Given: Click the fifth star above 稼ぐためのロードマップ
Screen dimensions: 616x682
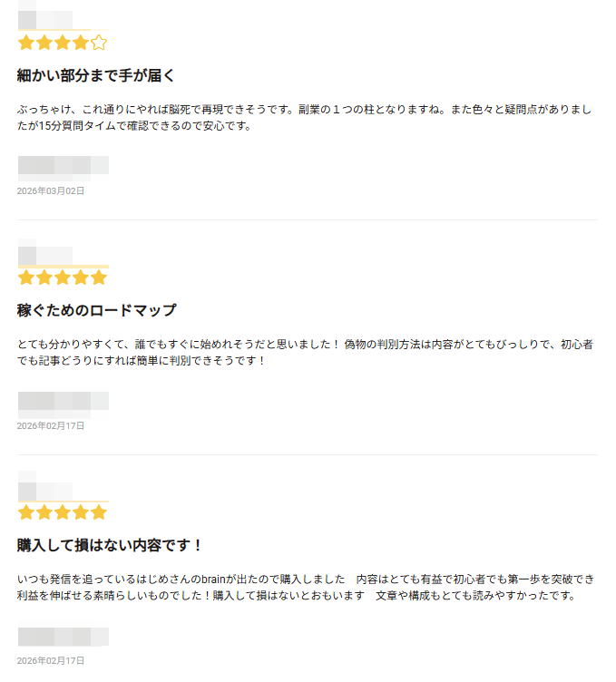Looking at the screenshot, I should pyautogui.click(x=99, y=278).
